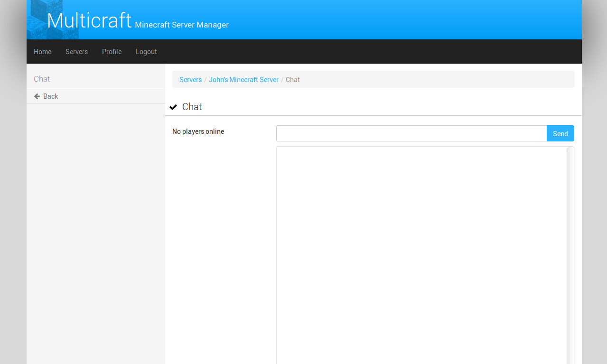Screen dimensions: 607x364
Task: Click the Multicraft title in the header
Action: pos(89,20)
